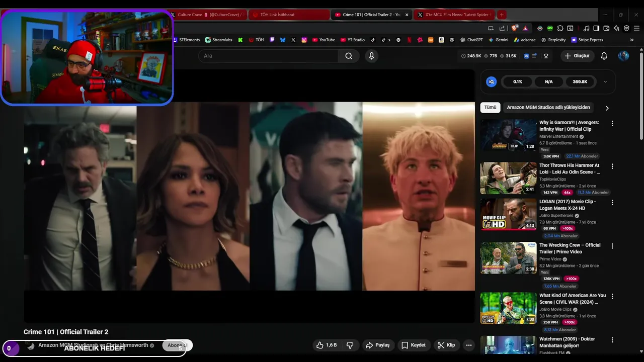Open the Gemini bookmark
The width and height of the screenshot is (644, 362).
tap(498, 40)
